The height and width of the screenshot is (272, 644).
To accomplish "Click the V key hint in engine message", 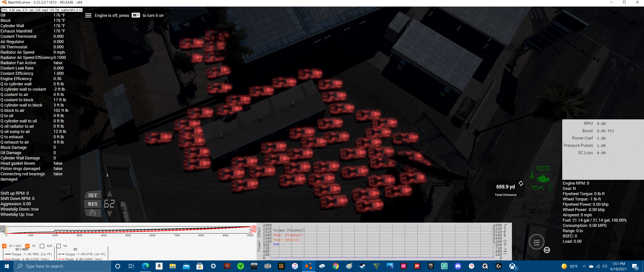I will click(x=136, y=15).
